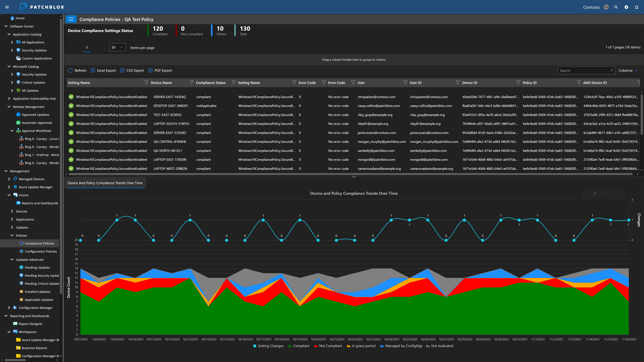The width and height of the screenshot is (644, 362).
Task: Toggle the Not Compliant legend series
Action: (328, 346)
